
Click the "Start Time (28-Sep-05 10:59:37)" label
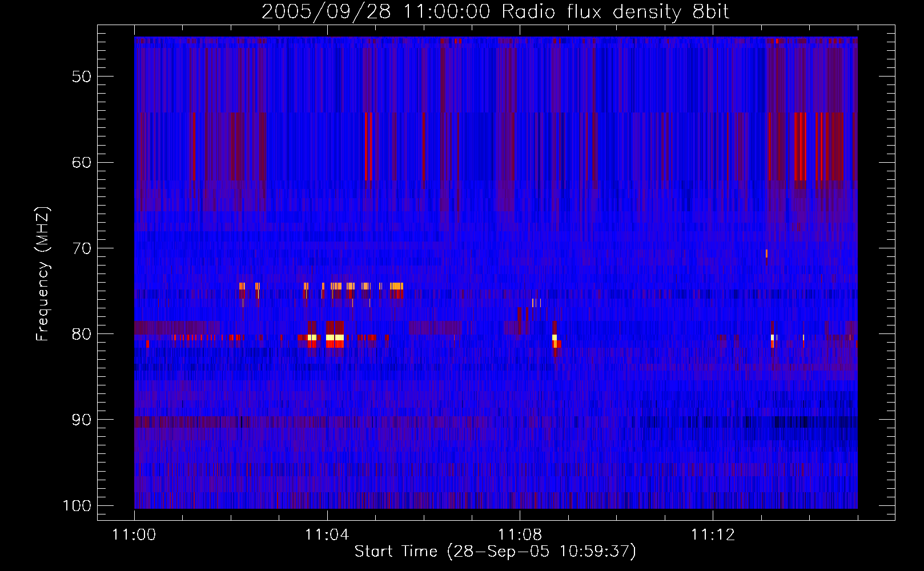coord(495,552)
